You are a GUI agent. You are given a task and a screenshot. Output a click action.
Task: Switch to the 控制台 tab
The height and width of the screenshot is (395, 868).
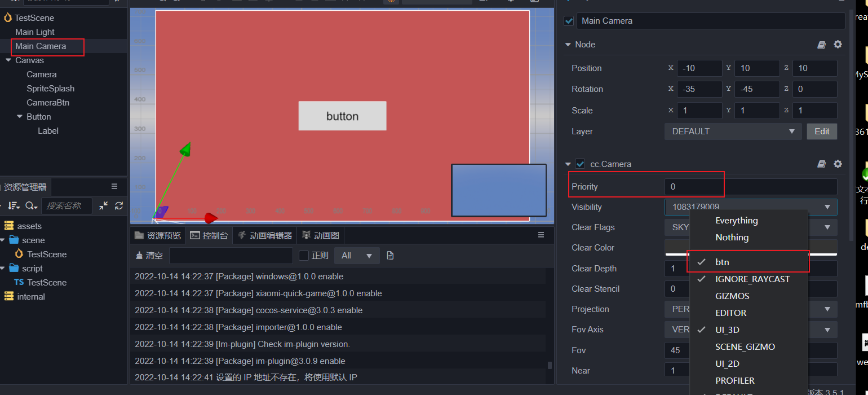(x=209, y=235)
